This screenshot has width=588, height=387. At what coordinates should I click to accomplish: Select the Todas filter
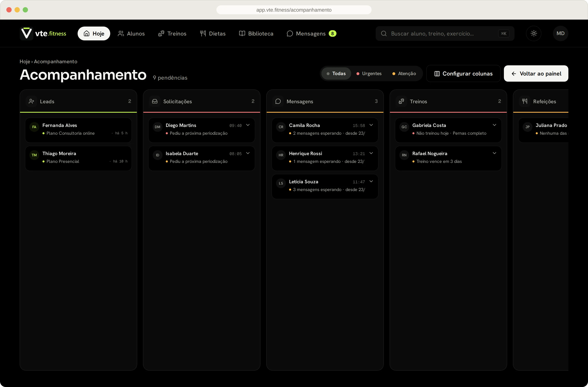(x=336, y=74)
